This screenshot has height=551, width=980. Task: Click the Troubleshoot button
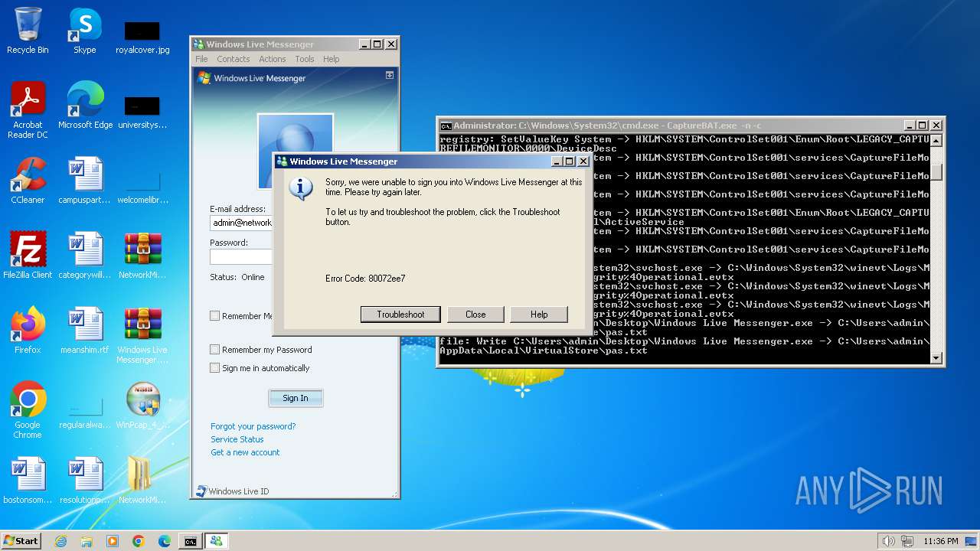(x=400, y=315)
